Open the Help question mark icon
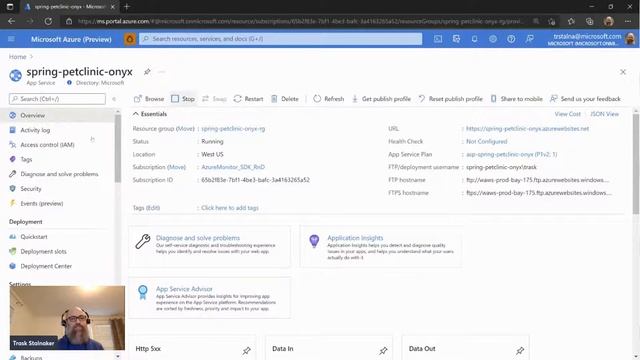 coord(511,39)
